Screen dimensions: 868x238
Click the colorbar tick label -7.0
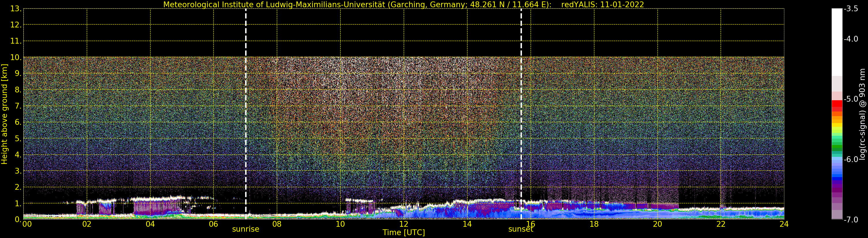tap(851, 220)
